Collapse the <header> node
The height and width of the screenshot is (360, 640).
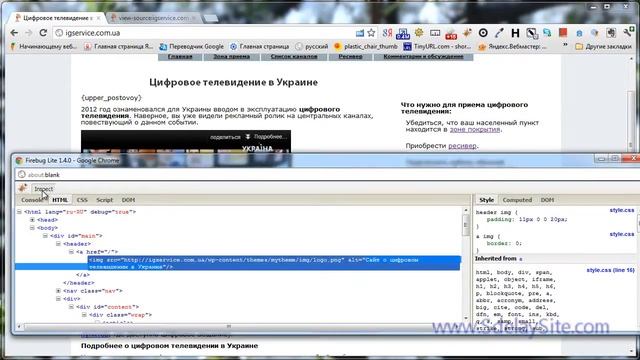click(x=58, y=244)
